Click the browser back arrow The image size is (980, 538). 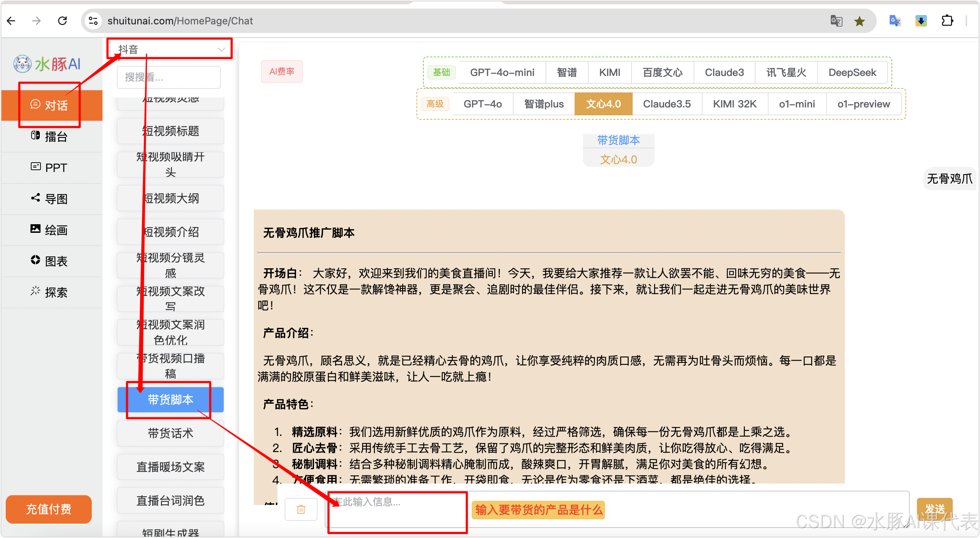11,20
